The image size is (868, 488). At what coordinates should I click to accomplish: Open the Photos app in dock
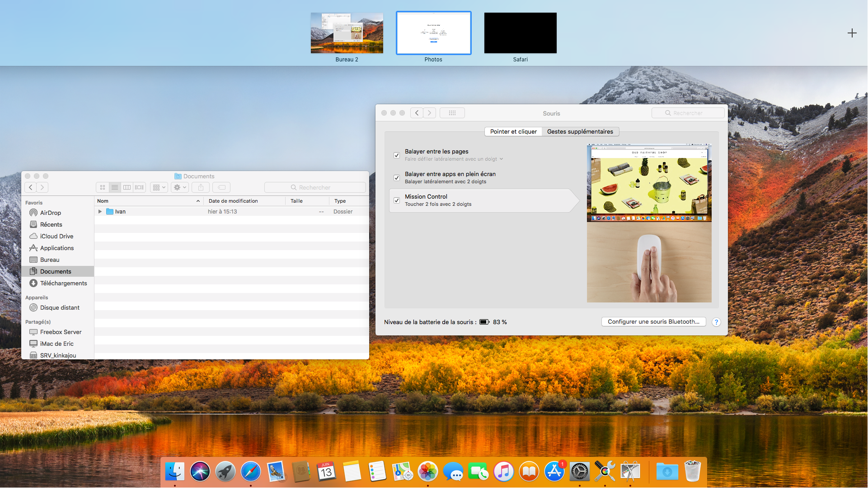(x=427, y=472)
